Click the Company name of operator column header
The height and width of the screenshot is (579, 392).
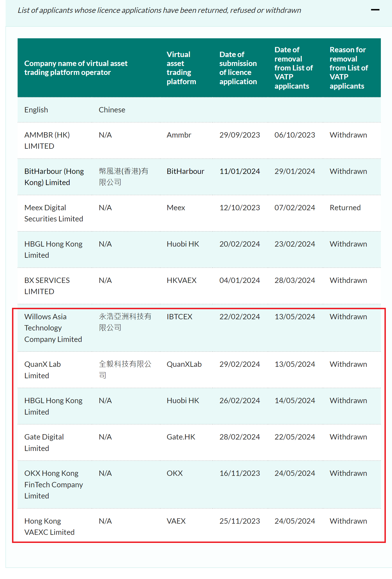pos(76,68)
